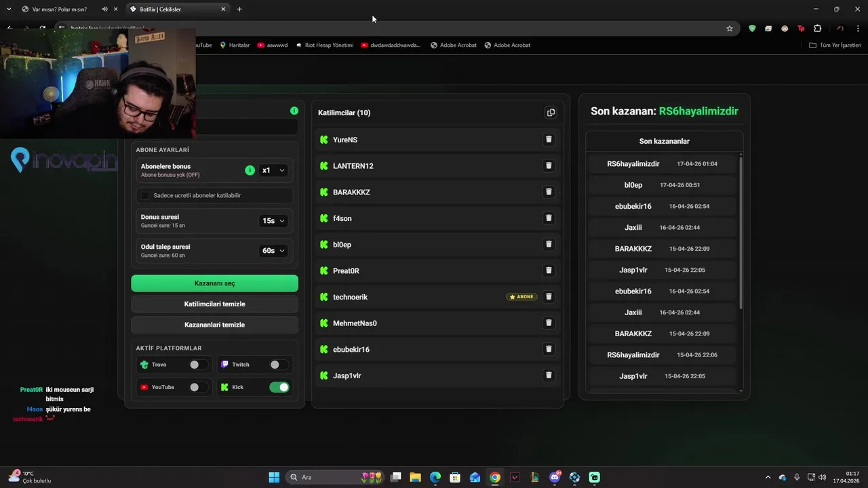The image size is (868, 488).
Task: Show hidden system tray icons
Action: pos(768,477)
